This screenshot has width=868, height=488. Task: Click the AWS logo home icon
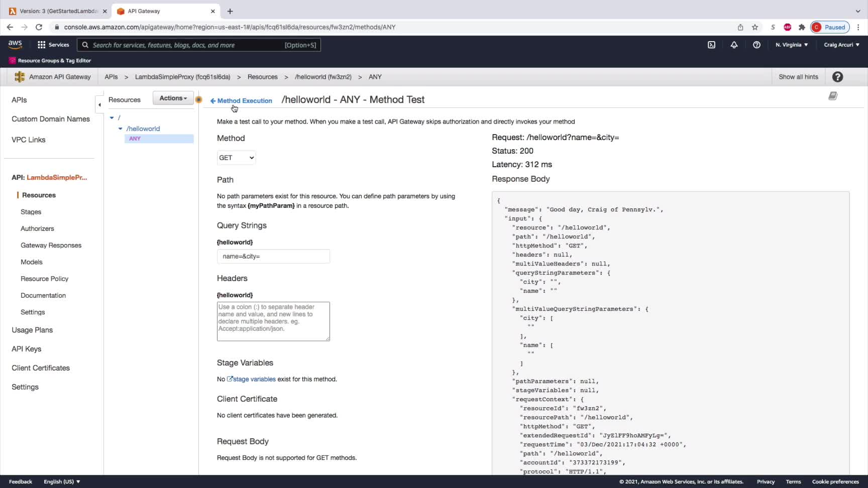point(15,45)
